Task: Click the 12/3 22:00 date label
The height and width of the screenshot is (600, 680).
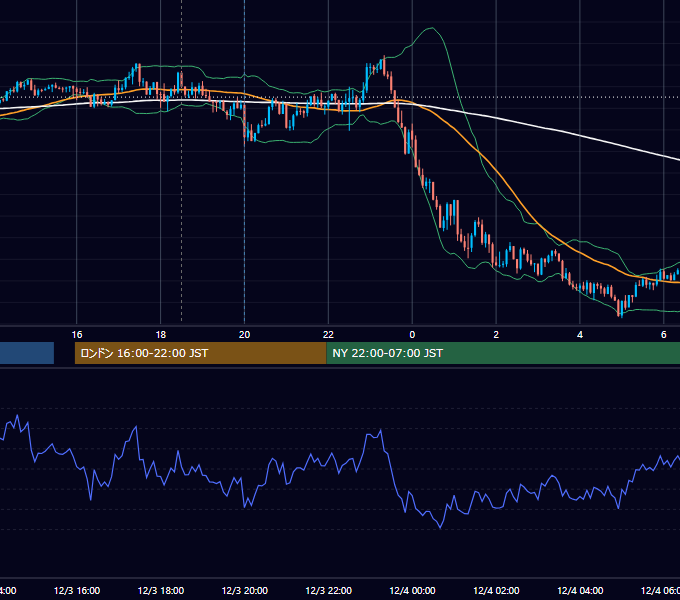Action: [328, 591]
